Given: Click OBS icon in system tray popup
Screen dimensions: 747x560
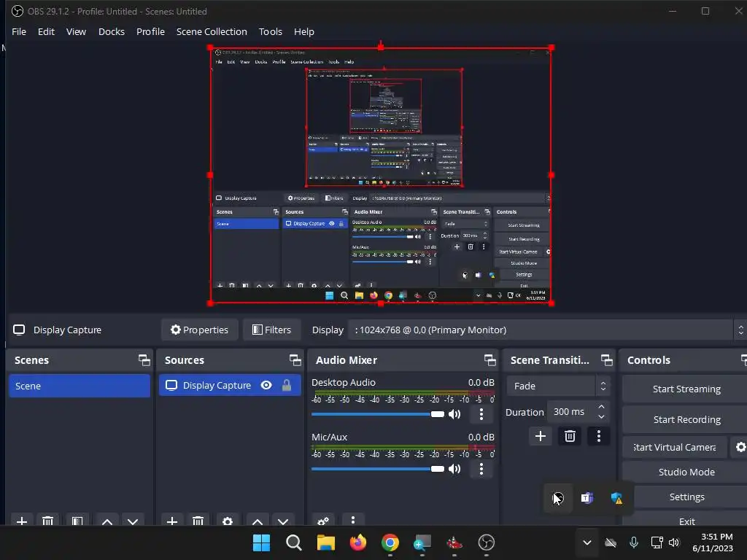Looking at the screenshot, I should [558, 498].
